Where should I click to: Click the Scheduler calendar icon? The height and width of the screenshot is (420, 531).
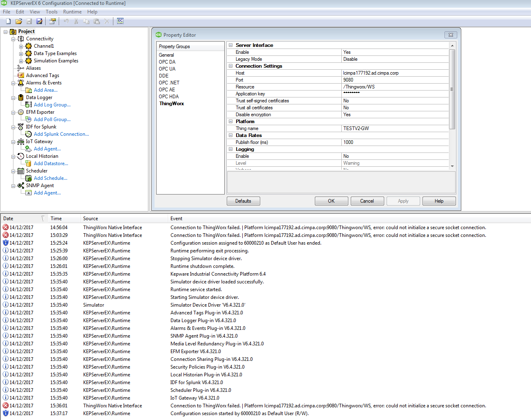20,171
